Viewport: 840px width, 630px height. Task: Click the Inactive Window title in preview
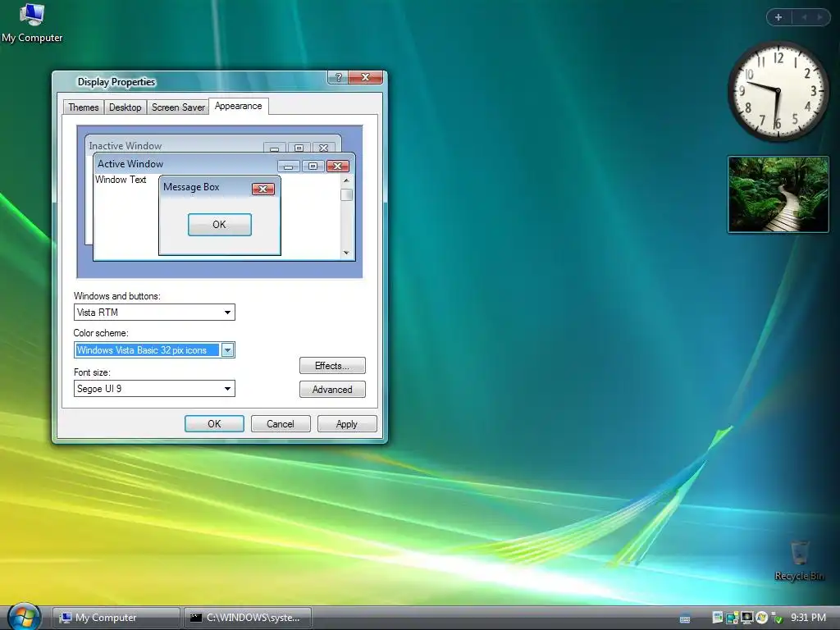(x=125, y=146)
